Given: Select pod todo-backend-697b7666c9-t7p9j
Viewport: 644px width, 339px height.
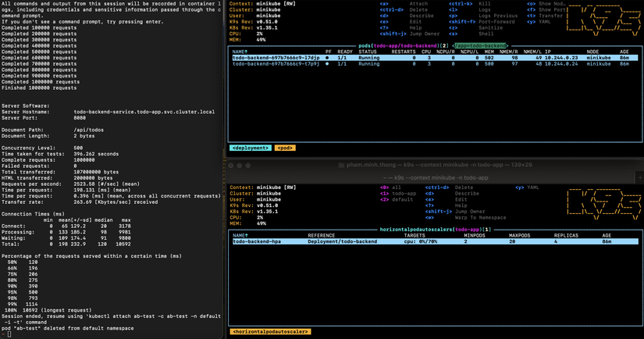Looking at the screenshot, I should 276,64.
